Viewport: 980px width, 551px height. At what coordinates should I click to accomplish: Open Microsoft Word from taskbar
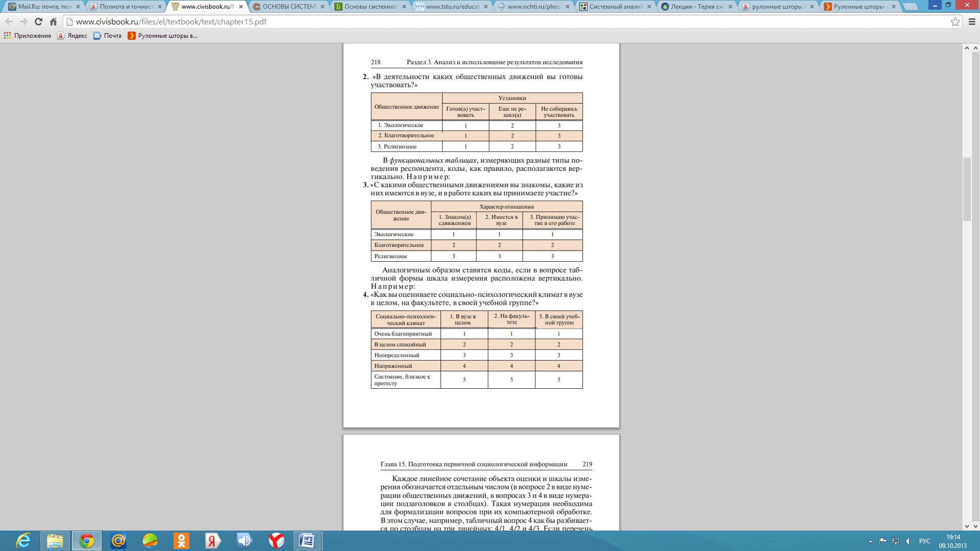tap(307, 541)
